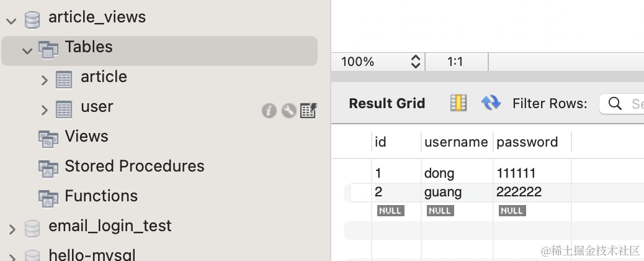
Task: Open table data grid icon for user
Action: click(x=308, y=111)
